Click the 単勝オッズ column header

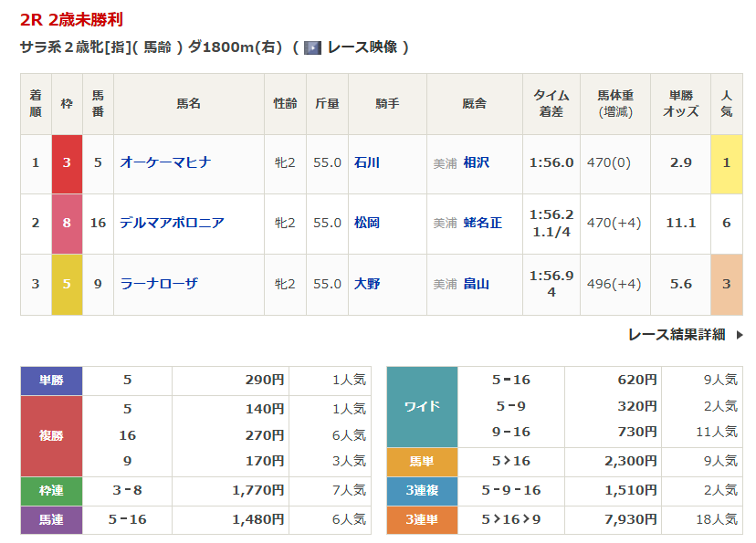click(x=680, y=103)
